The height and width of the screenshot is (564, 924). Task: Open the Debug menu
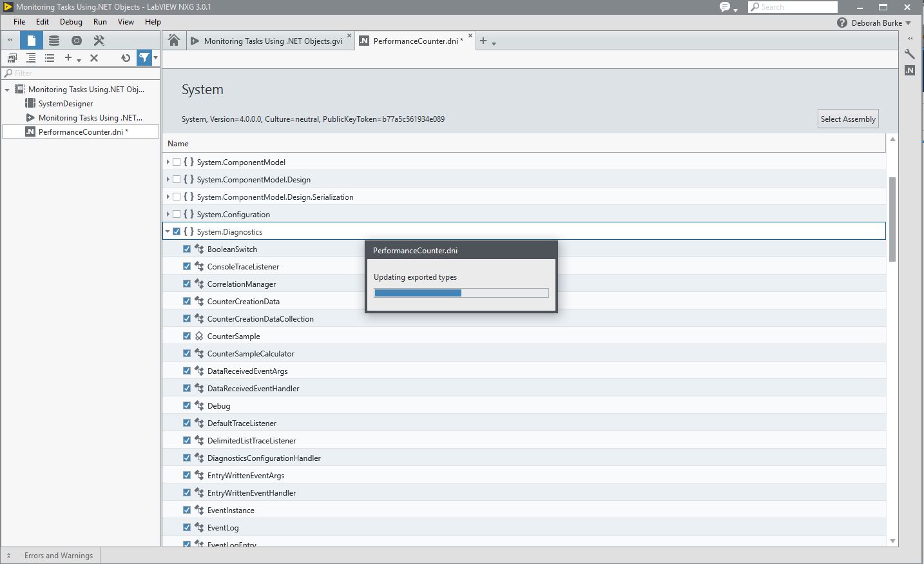pyautogui.click(x=71, y=21)
